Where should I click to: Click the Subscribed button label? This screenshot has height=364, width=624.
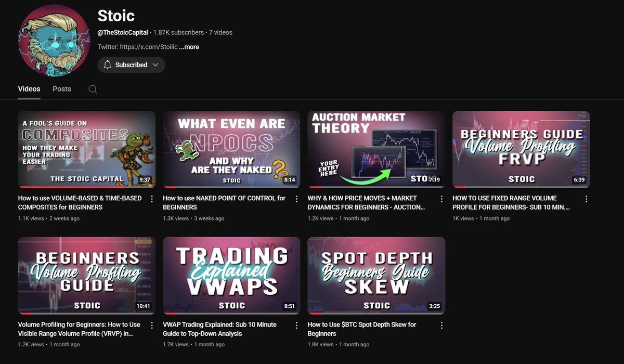click(x=131, y=65)
